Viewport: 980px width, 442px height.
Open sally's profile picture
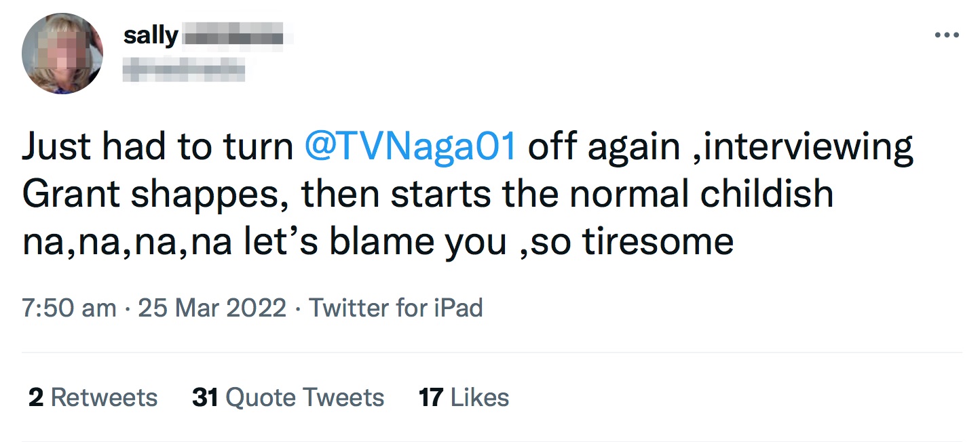coord(62,53)
